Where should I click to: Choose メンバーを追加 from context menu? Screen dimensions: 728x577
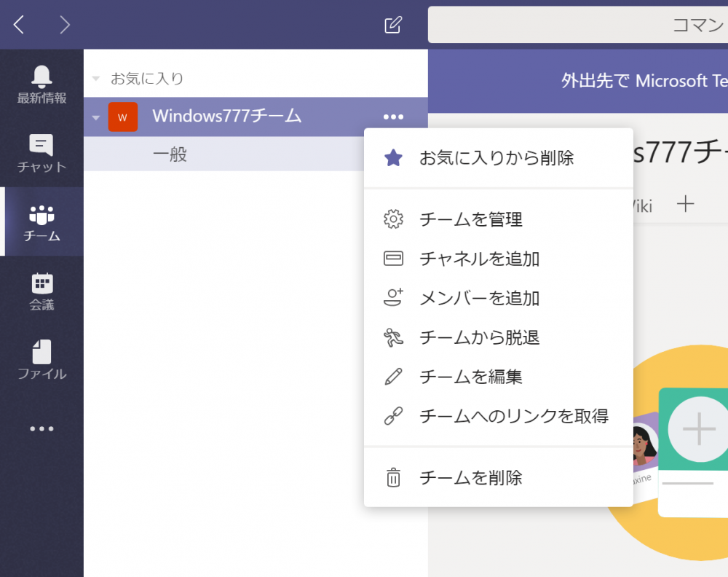click(x=480, y=298)
